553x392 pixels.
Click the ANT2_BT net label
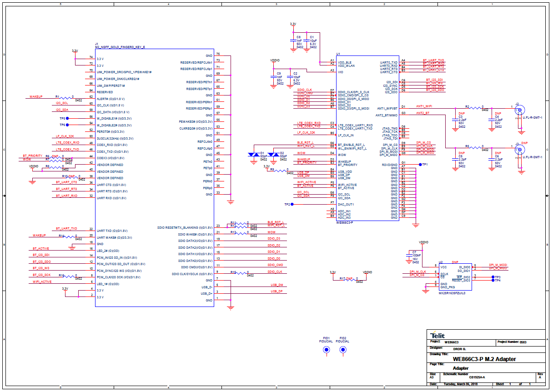[x=422, y=113]
